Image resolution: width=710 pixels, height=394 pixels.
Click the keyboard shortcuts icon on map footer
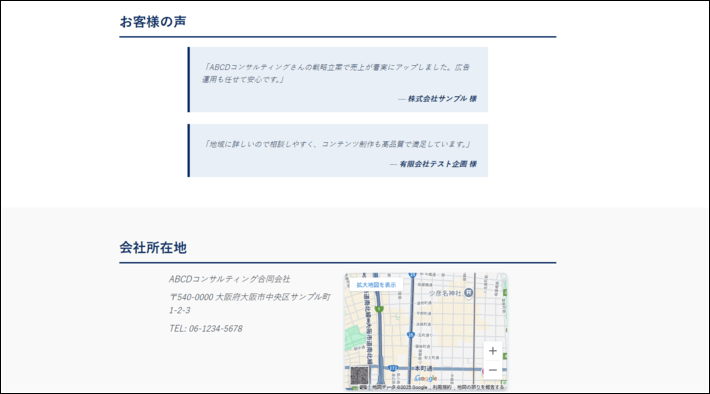tap(363, 387)
